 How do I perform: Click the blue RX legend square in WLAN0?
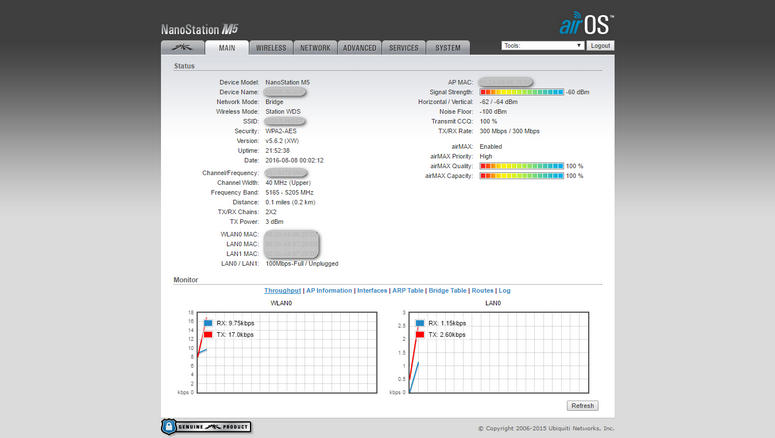tap(208, 323)
